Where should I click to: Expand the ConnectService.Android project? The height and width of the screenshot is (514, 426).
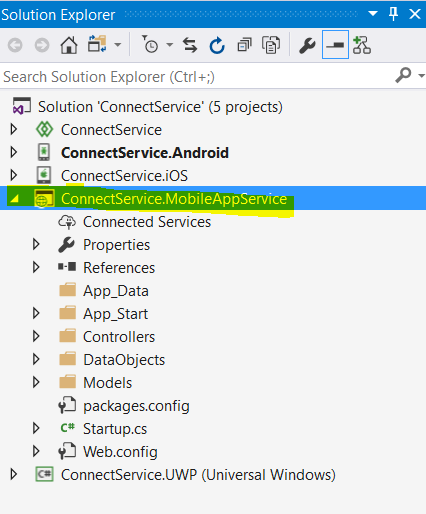(14, 152)
